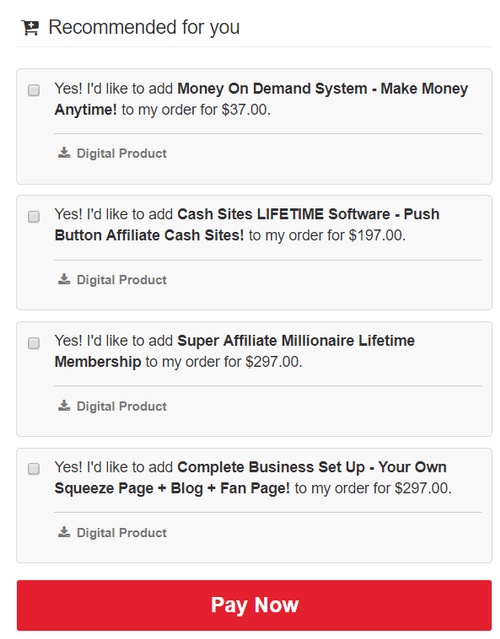This screenshot has width=500, height=639.
Task: Click the shopping cart icon beside Recommended
Action: click(30, 28)
